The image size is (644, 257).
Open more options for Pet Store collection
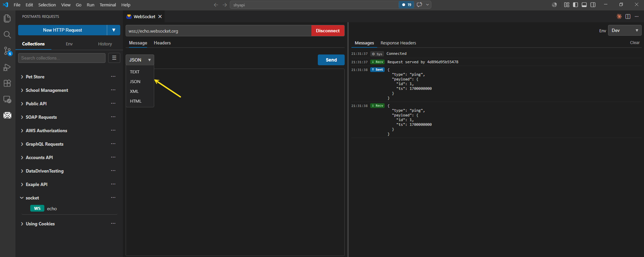[113, 76]
